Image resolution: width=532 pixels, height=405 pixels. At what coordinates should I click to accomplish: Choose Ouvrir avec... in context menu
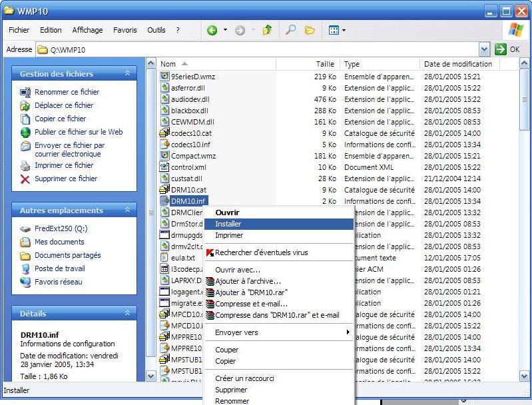point(279,270)
